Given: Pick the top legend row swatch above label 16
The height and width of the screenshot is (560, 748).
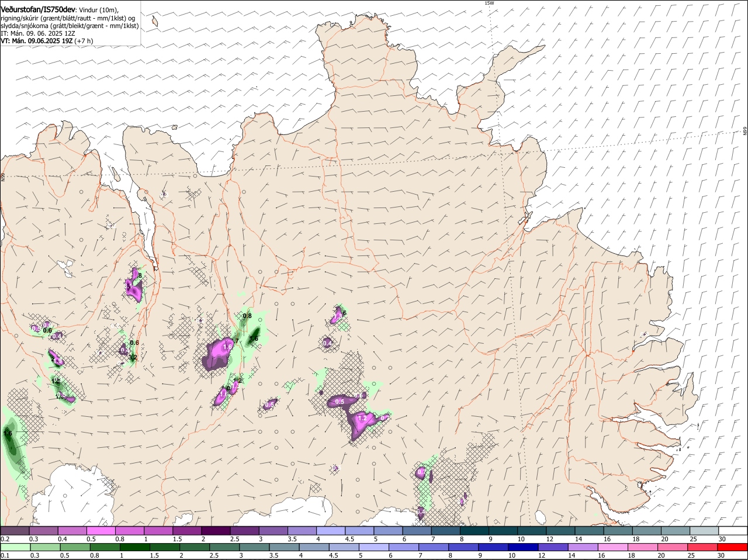Looking at the screenshot, I should click(x=618, y=531).
